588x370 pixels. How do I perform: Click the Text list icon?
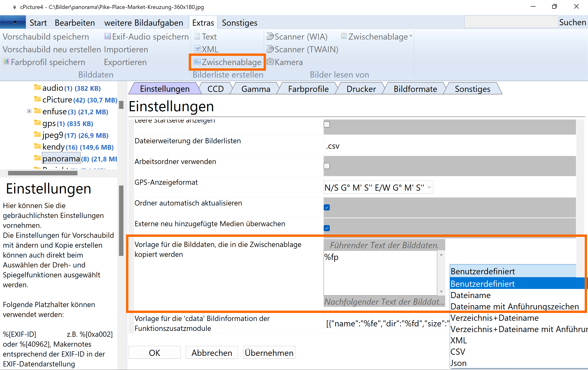(197, 36)
